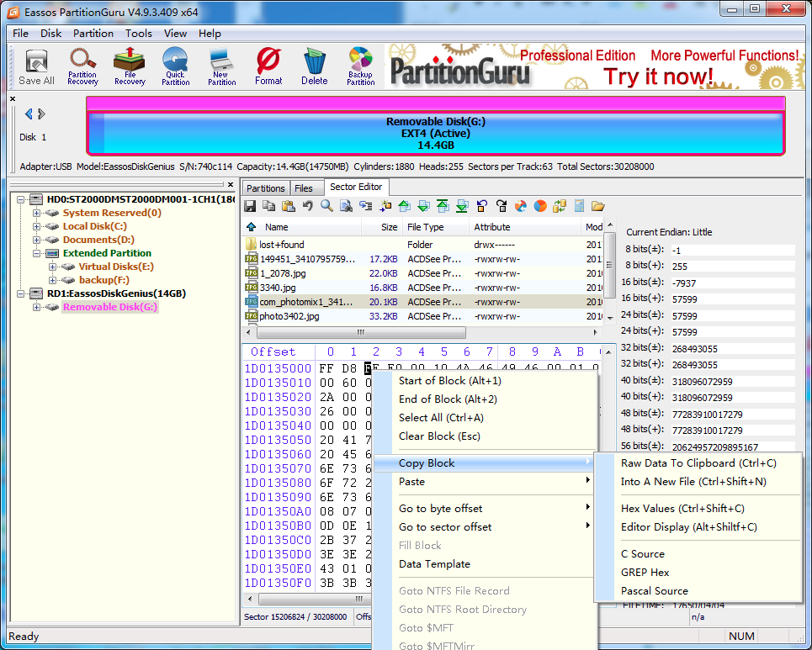Click the binoculars find icon
This screenshot has height=650, width=812.
click(x=346, y=206)
